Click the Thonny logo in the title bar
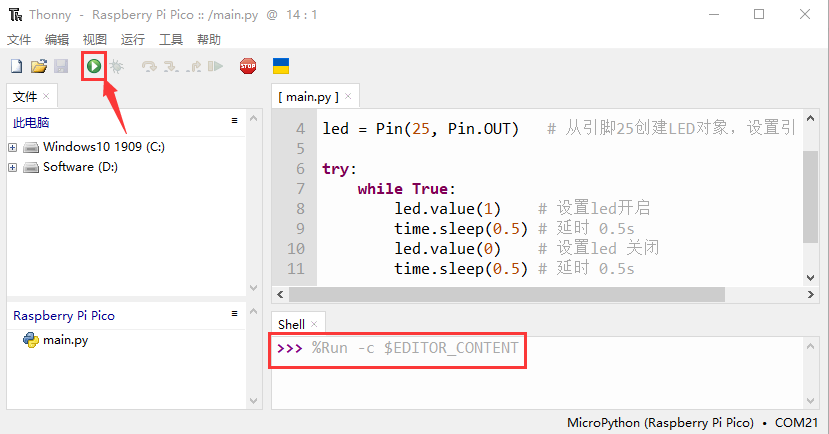 click(15, 15)
